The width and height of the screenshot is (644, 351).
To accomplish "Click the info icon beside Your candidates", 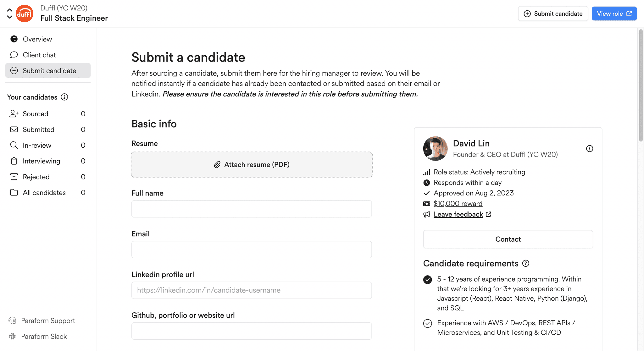I will (x=64, y=97).
